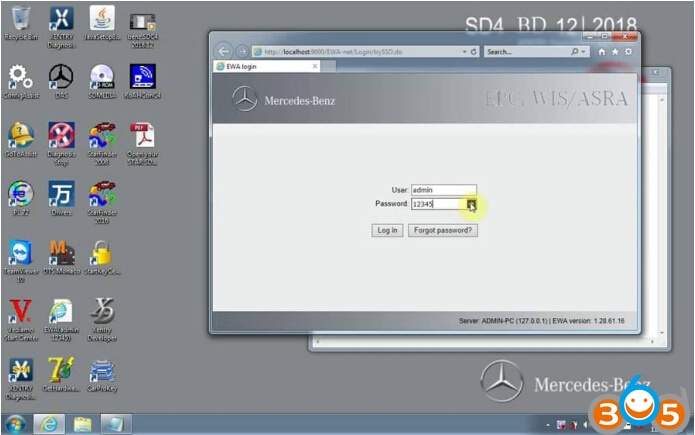Open a new blank browser tab
The image size is (695, 435).
[328, 67]
